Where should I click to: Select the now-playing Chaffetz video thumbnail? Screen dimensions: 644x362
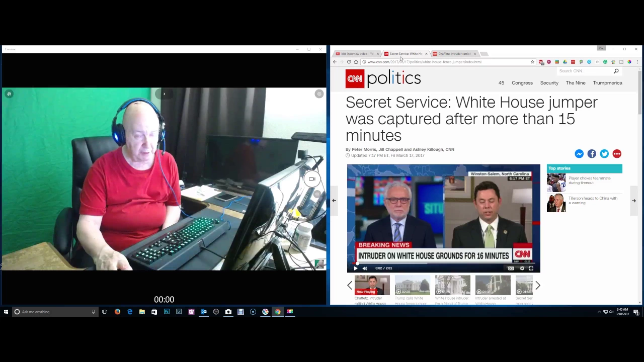point(372,285)
